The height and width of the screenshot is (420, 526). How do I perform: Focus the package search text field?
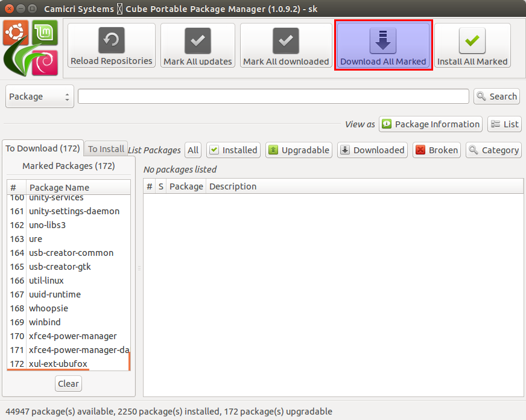pyautogui.click(x=273, y=97)
